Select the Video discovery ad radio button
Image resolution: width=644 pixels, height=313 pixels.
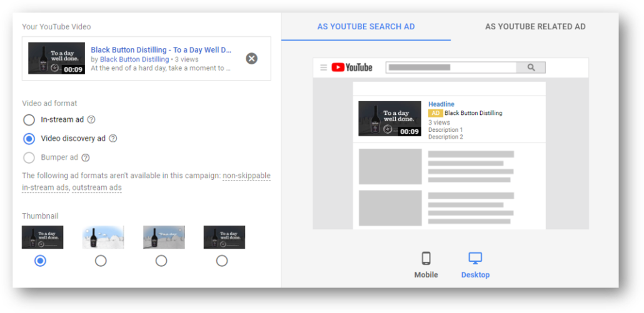pyautogui.click(x=29, y=139)
